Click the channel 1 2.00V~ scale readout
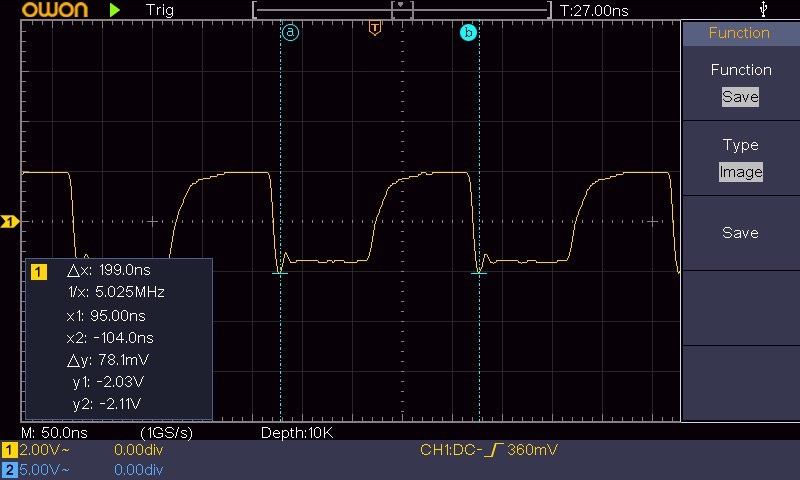 44,450
